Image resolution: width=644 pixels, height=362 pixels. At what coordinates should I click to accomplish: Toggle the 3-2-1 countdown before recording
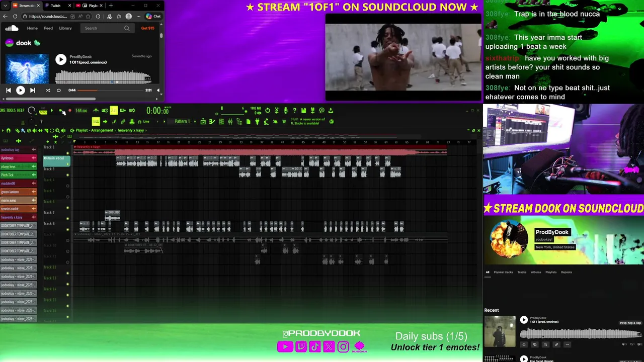point(114,110)
